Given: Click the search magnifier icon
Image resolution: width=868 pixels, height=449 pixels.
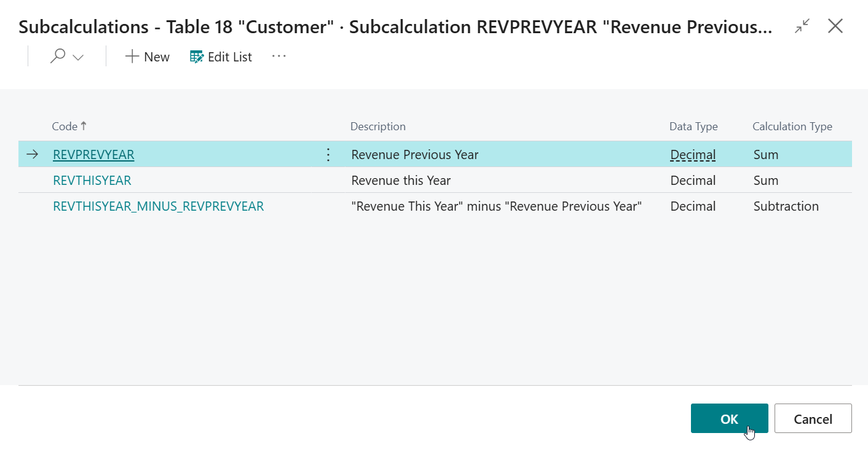Looking at the screenshot, I should coord(58,57).
